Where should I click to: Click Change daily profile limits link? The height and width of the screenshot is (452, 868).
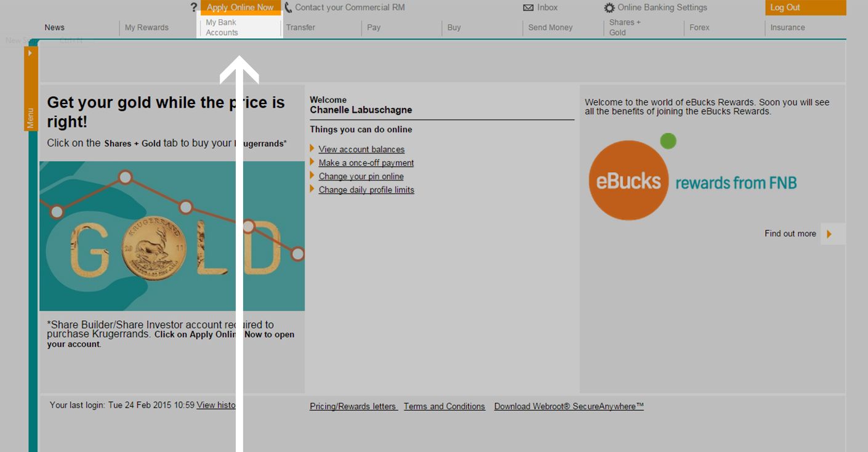click(366, 190)
